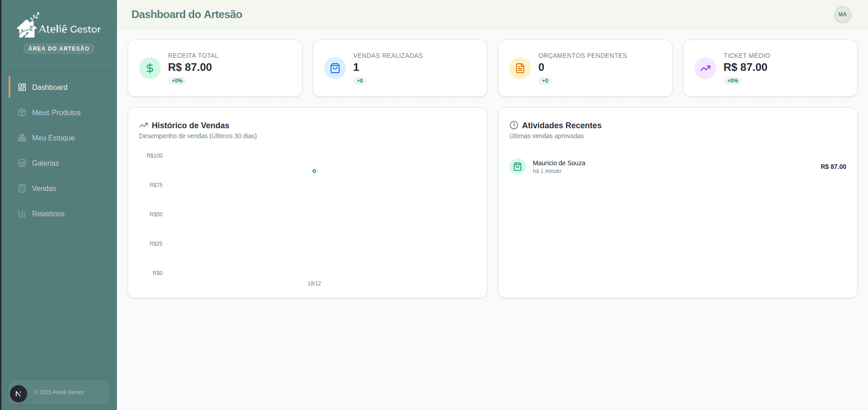Open the MA user avatar menu
This screenshot has height=410, width=868.
pos(842,14)
